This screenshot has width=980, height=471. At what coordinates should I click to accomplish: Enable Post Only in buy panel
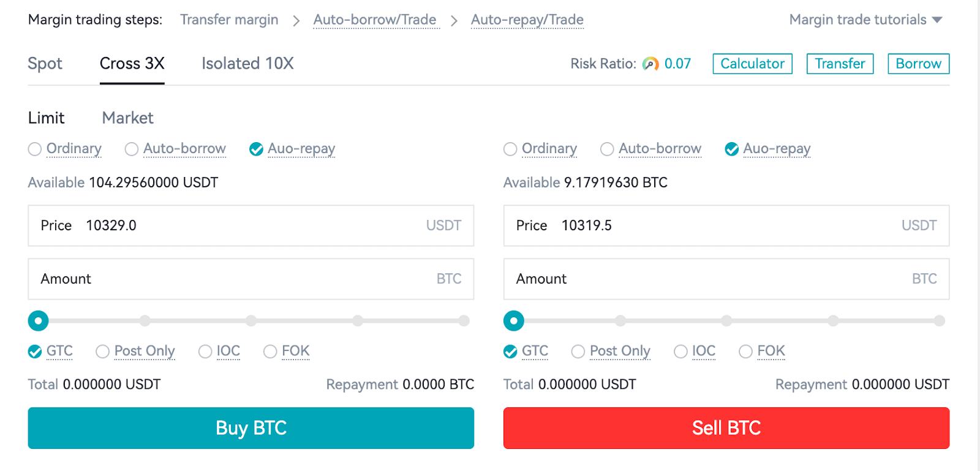coord(102,352)
